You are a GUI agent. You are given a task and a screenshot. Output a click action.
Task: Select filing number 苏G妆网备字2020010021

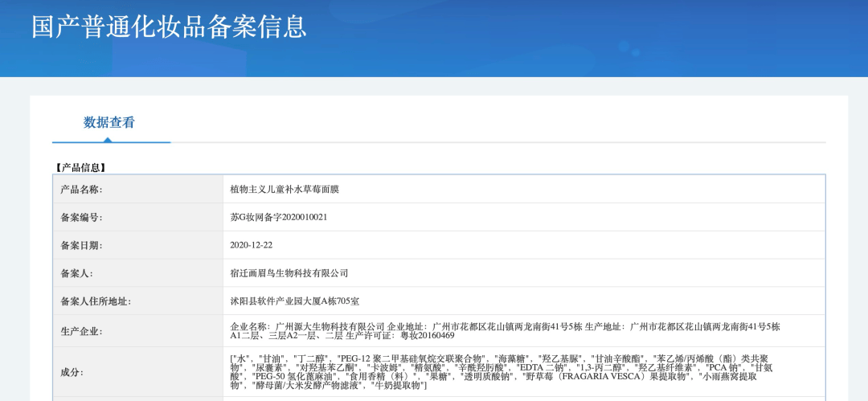pyautogui.click(x=279, y=218)
